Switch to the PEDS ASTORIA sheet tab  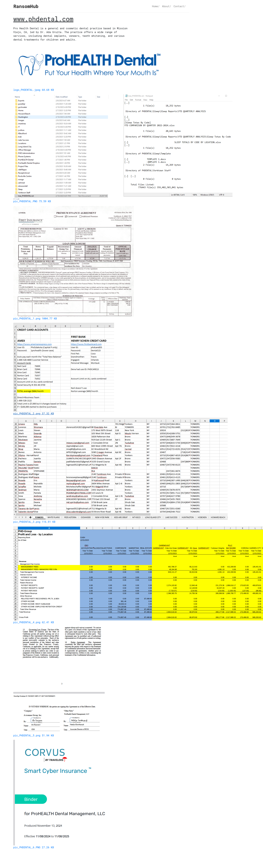pos(70,517)
